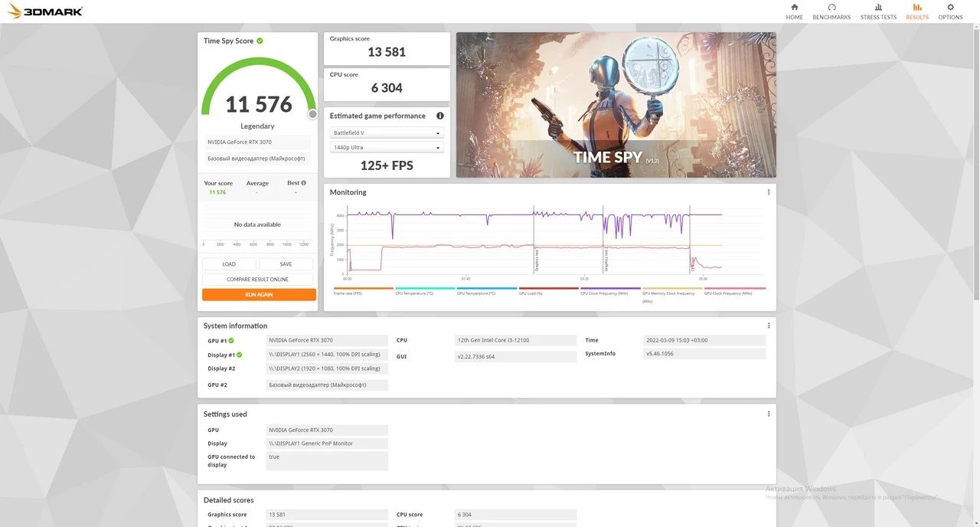Viewport: 980px width, 527px height.
Task: Click the GPU #1 NVIDIA GeForce RTX 3070 field
Action: (x=327, y=340)
